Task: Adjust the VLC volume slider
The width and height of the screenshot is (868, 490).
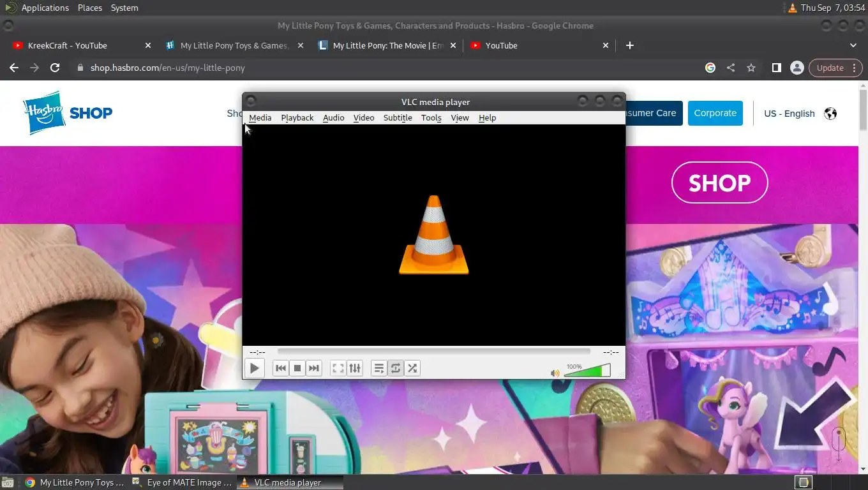Action: click(x=587, y=370)
